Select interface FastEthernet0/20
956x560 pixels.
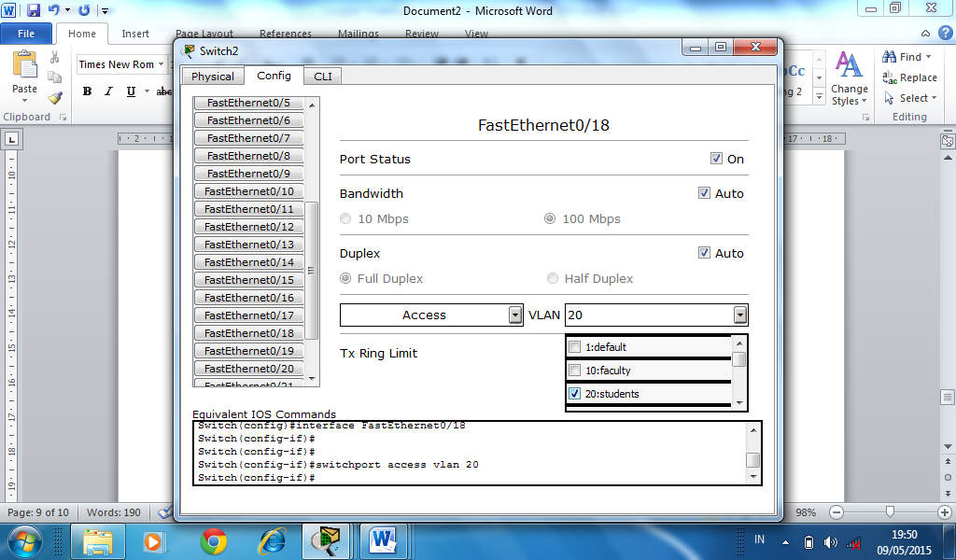click(248, 368)
